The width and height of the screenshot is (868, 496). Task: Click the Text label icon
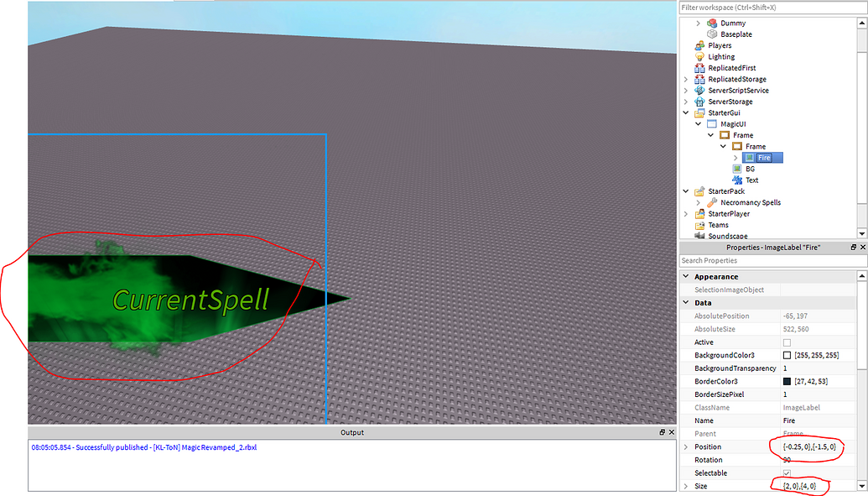pyautogui.click(x=737, y=180)
